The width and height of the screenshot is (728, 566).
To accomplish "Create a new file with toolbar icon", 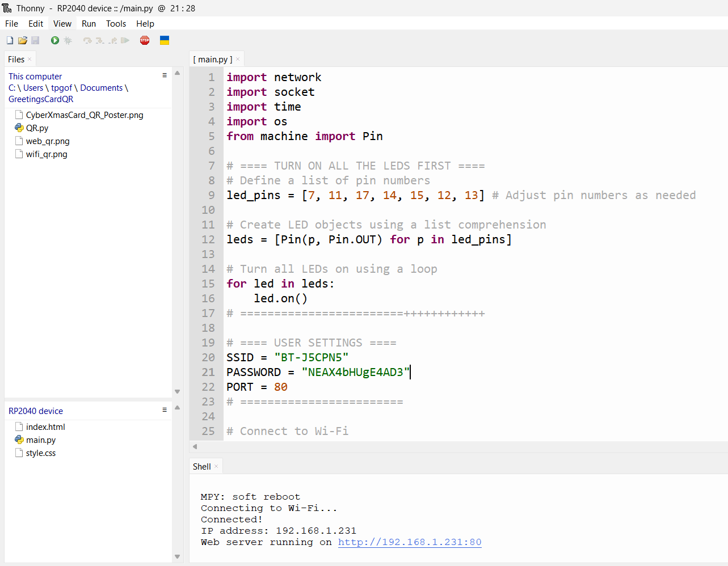I will tap(10, 40).
